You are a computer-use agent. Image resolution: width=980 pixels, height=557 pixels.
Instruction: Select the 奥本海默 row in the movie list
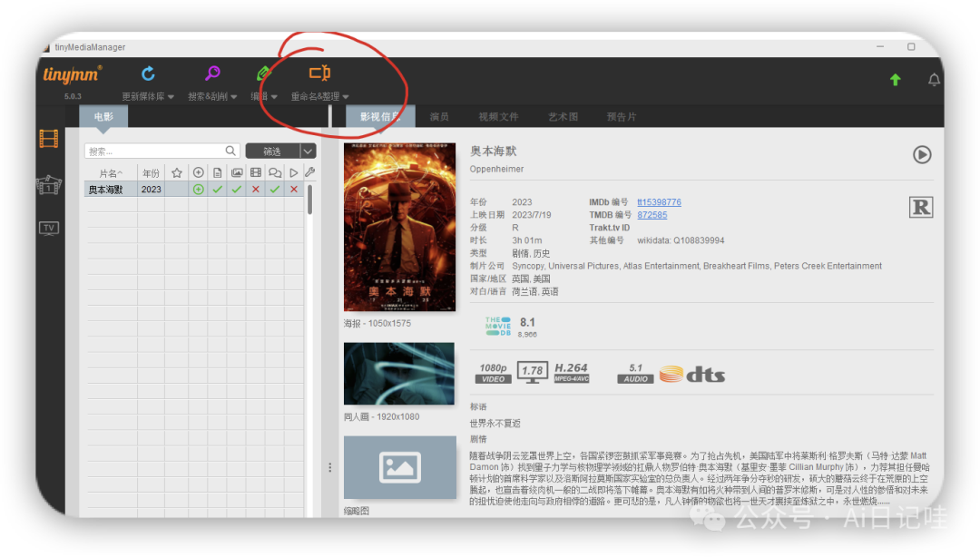(x=194, y=190)
